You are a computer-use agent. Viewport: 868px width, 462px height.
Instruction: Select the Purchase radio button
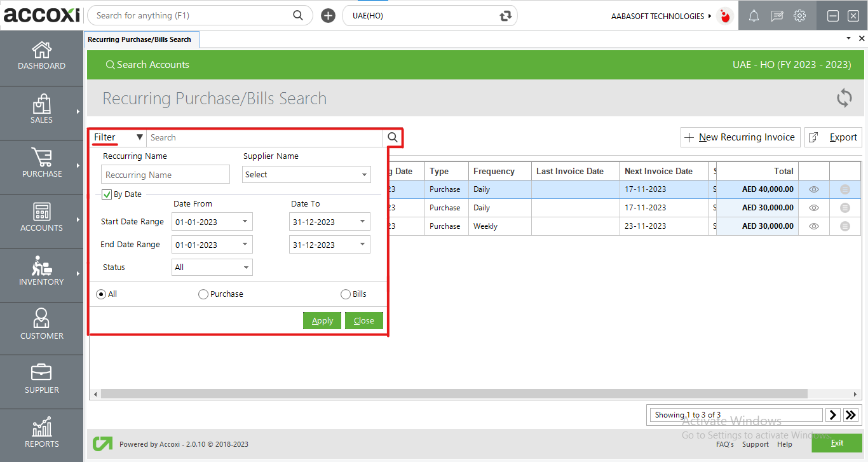click(x=203, y=294)
